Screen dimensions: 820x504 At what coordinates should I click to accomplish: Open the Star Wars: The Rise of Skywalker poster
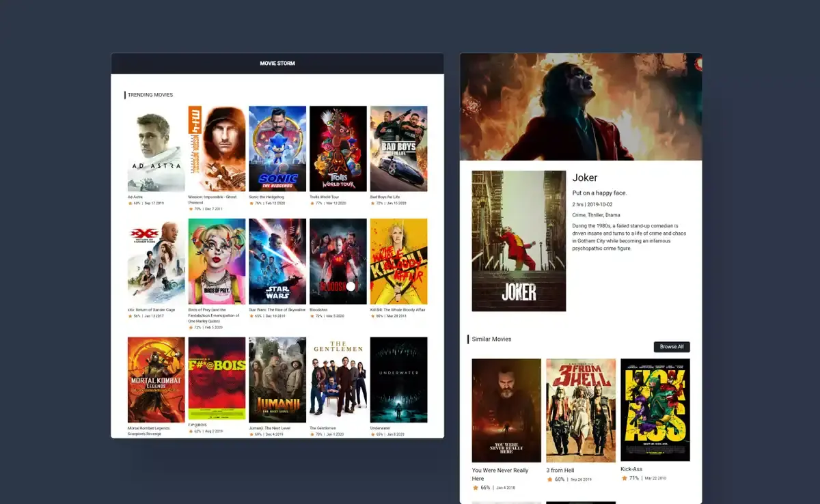(277, 262)
